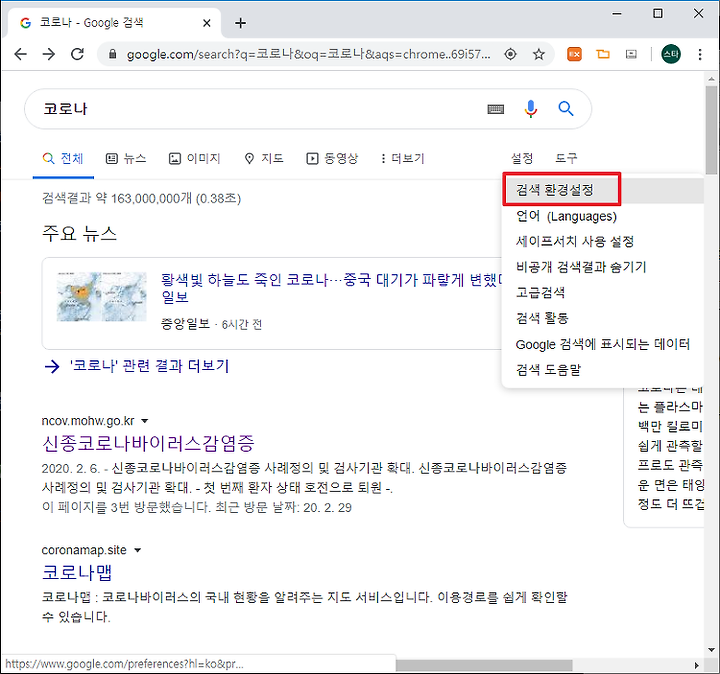Switch to the 전체 results tab

(x=63, y=159)
